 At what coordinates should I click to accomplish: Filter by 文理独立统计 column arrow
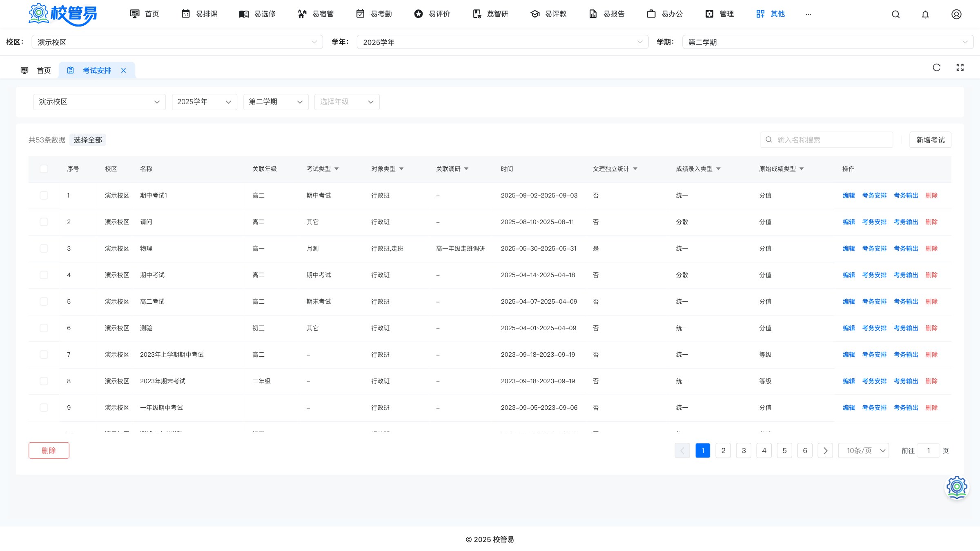tap(635, 169)
